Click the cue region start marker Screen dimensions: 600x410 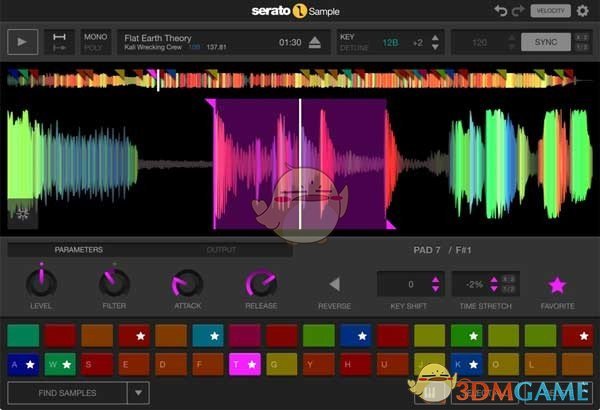(211, 103)
